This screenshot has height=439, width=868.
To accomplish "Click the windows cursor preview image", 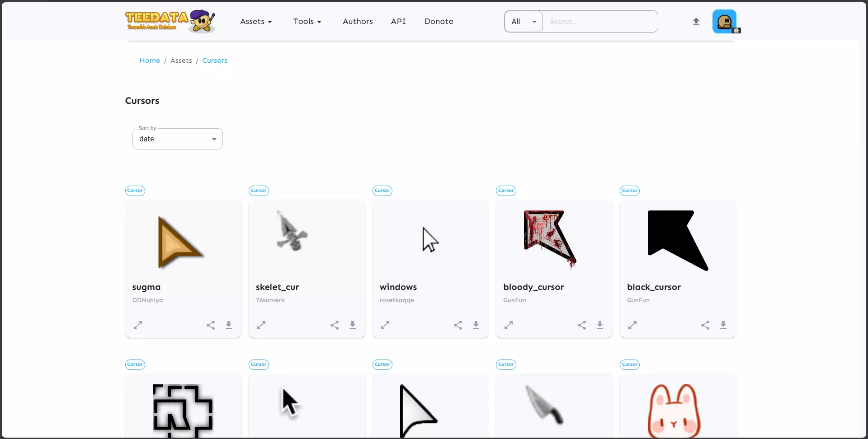I will 430,239.
